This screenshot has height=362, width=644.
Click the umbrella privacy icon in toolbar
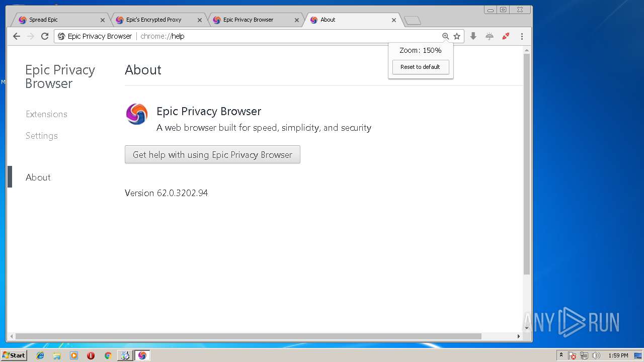coord(490,36)
